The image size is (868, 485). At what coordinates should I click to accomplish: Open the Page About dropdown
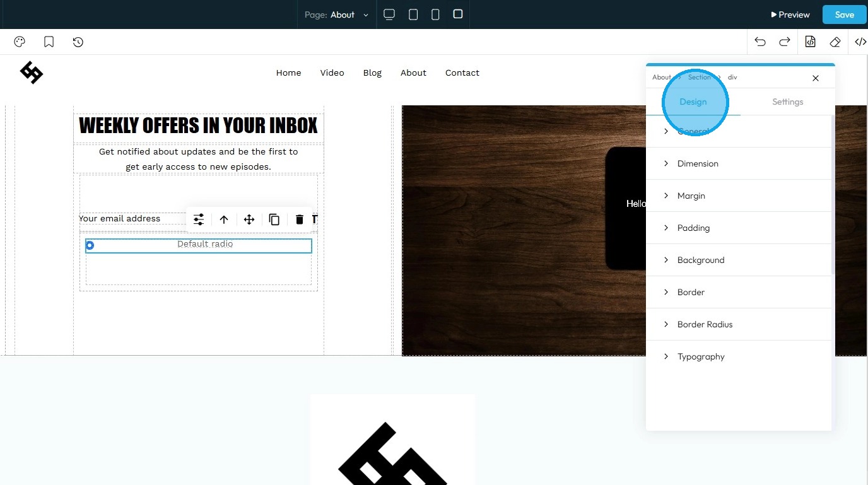[x=337, y=15]
